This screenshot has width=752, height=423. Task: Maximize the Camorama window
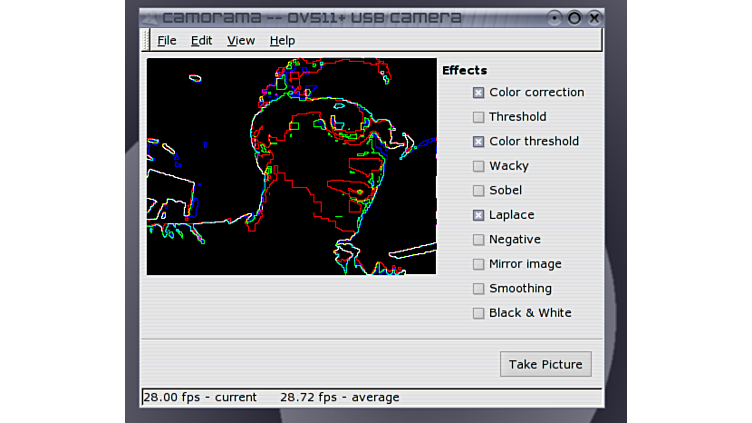coord(574,18)
